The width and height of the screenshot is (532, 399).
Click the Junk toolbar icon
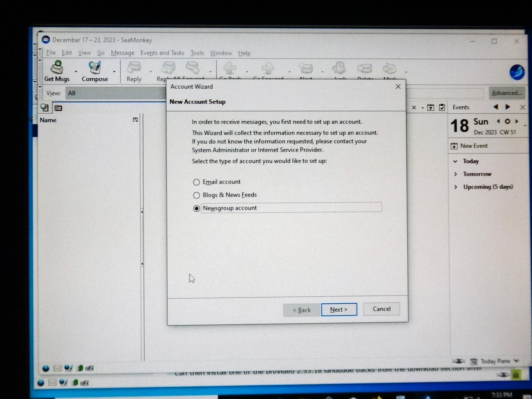(339, 68)
